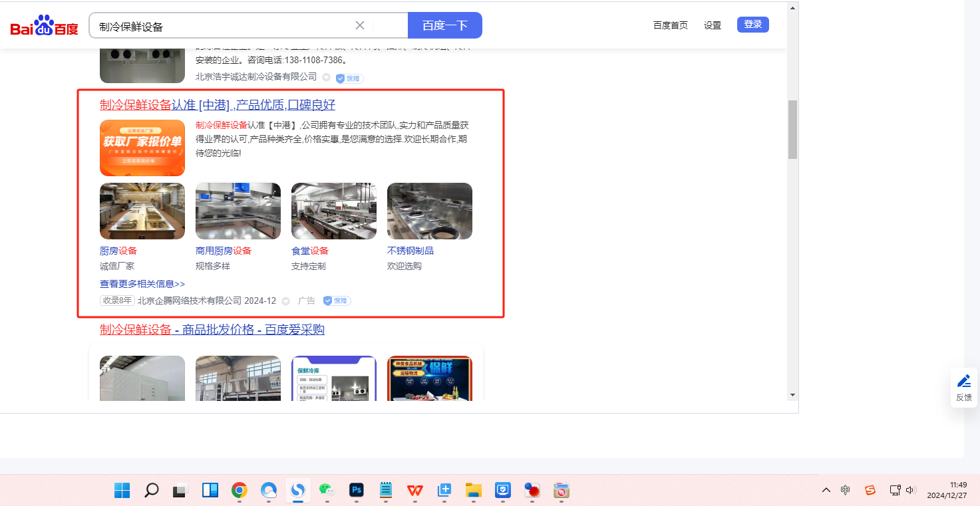Open the blue monitor shield app on taskbar
The height and width of the screenshot is (506, 980).
point(503,491)
